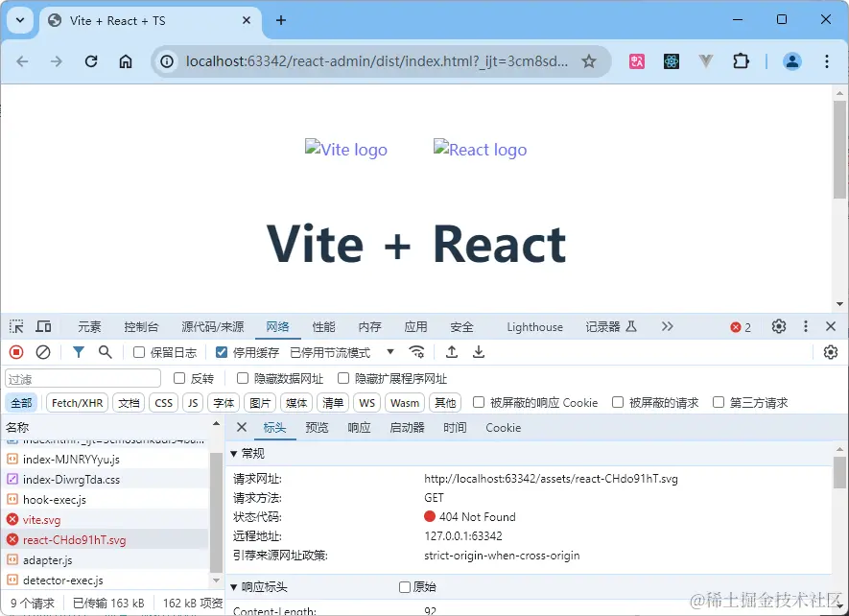Viewport: 849px width, 616px height.
Task: Switch to the 元素 tab
Action: 89,327
